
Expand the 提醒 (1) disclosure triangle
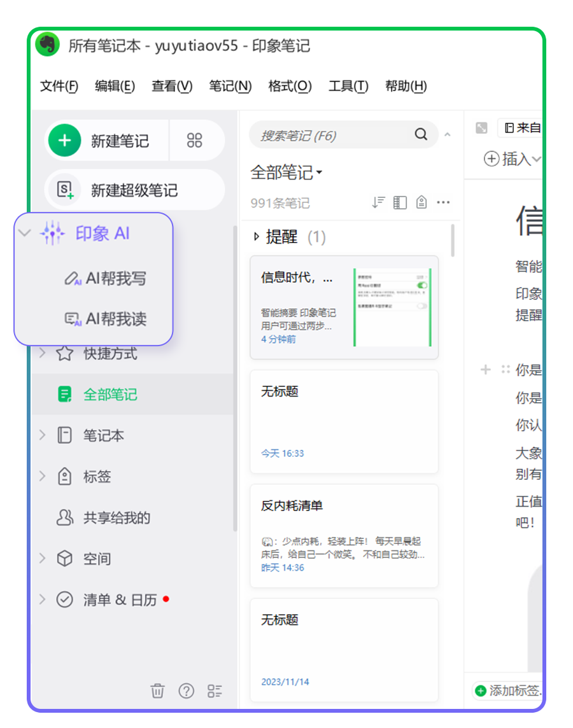pos(257,237)
